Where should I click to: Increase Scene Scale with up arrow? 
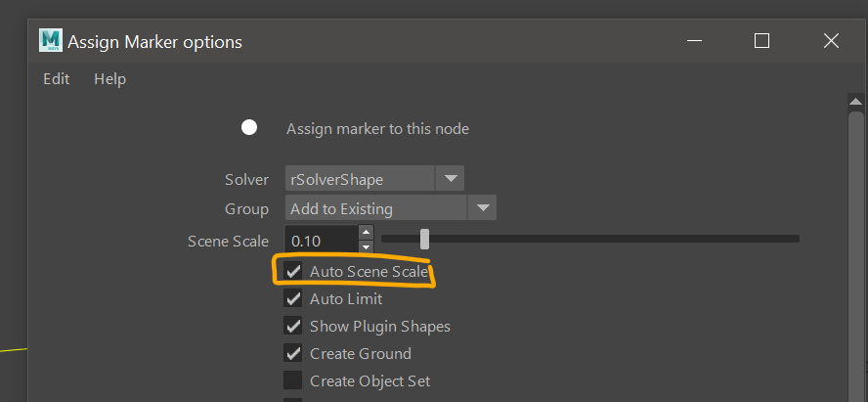tap(366, 233)
